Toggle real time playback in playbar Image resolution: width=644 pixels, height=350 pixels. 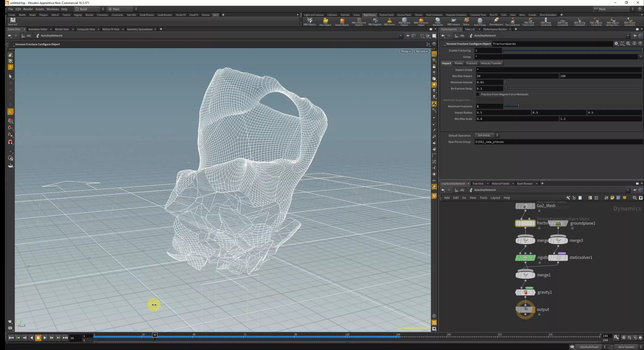(624, 337)
